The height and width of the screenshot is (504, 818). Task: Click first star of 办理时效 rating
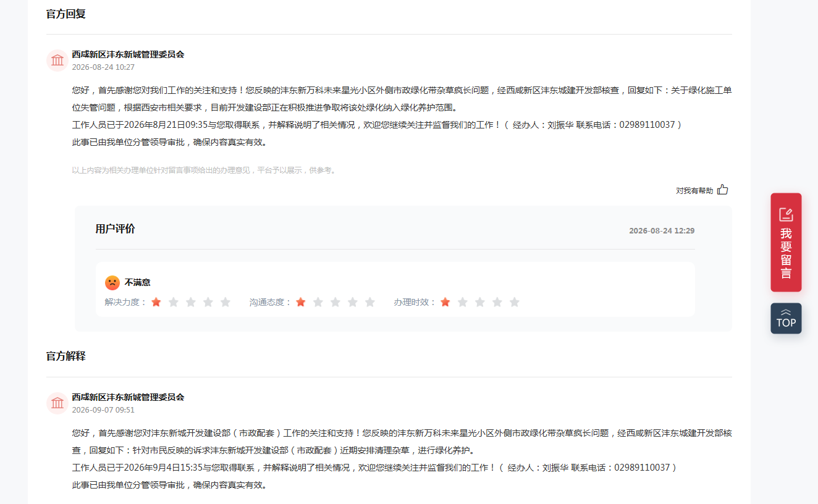[x=445, y=302]
